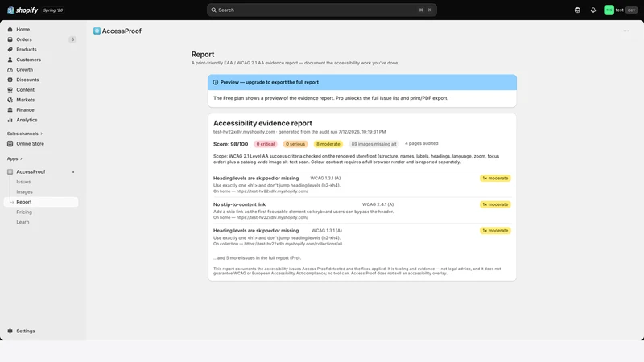Open the Images page

click(x=24, y=192)
